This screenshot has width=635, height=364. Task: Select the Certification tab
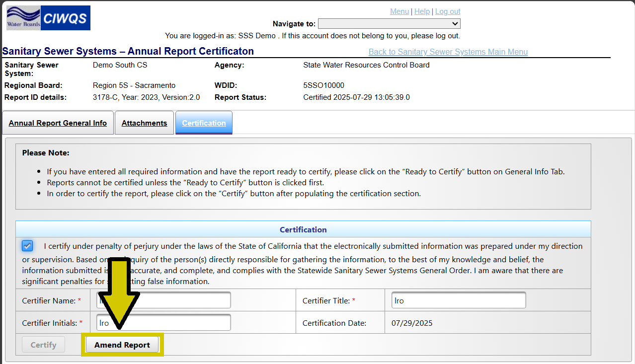click(204, 123)
